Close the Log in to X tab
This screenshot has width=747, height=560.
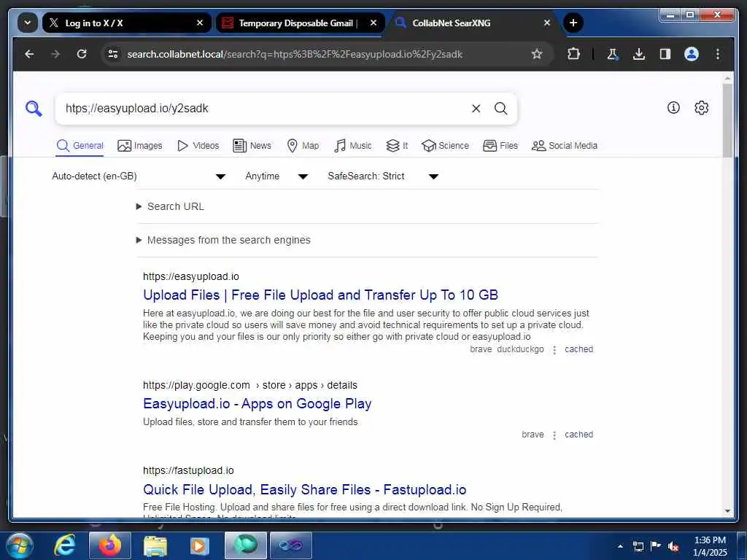point(200,23)
